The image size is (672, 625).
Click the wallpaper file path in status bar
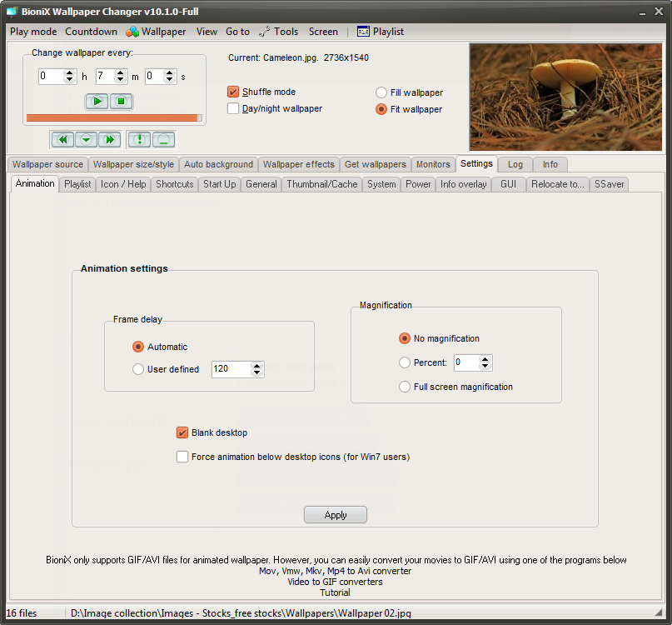[x=241, y=613]
